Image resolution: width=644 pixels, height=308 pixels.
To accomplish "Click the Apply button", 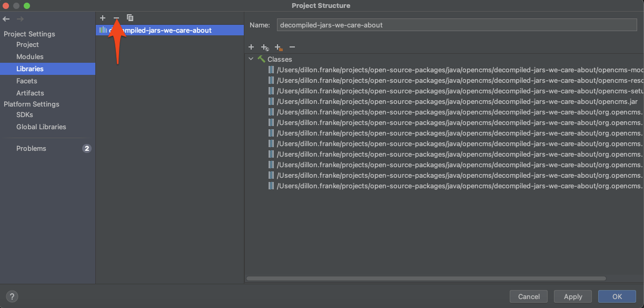I will 572,296.
